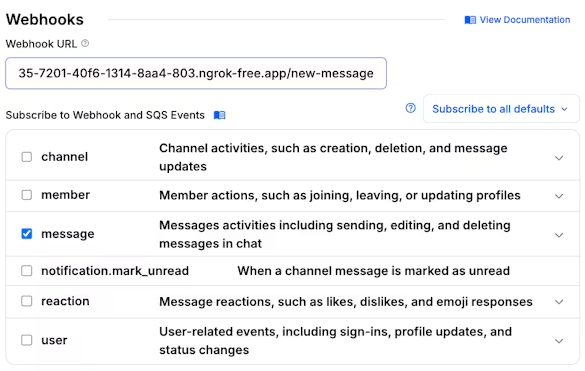Click the question mark icon near Subscribe to all defaults

(410, 108)
